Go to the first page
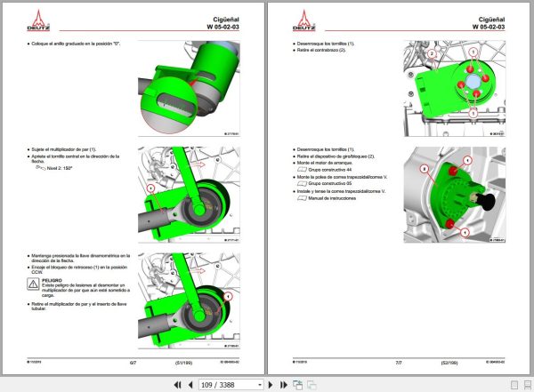 tap(177, 385)
